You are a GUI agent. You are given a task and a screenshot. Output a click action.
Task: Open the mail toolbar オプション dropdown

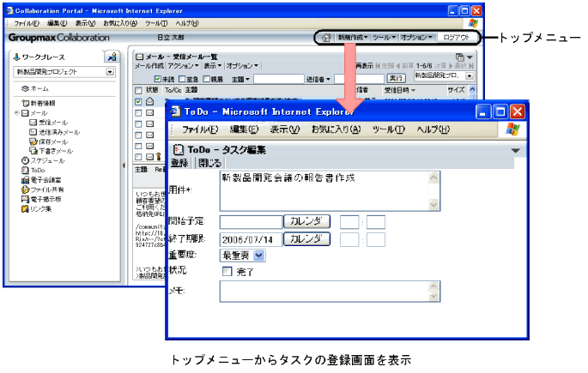pyautogui.click(x=243, y=66)
